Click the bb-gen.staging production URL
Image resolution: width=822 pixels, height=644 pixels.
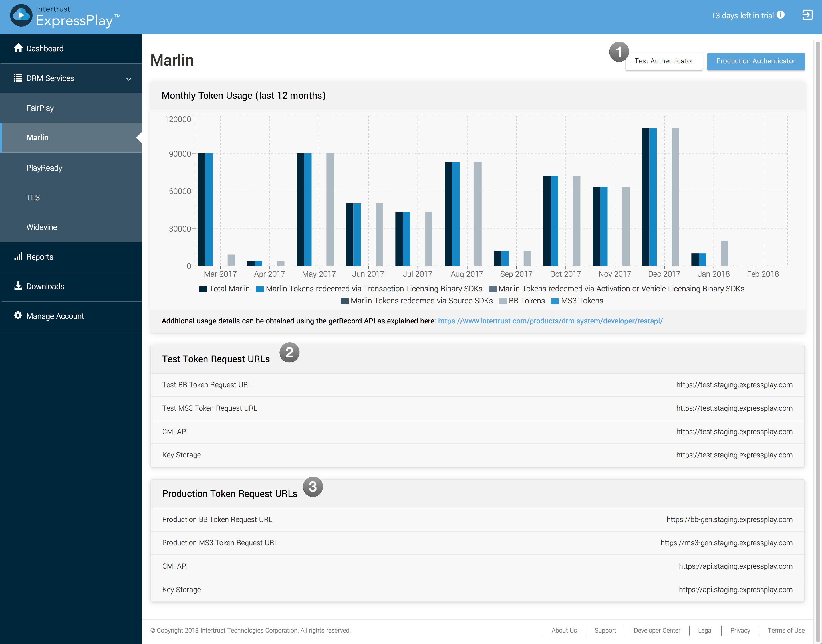click(729, 520)
